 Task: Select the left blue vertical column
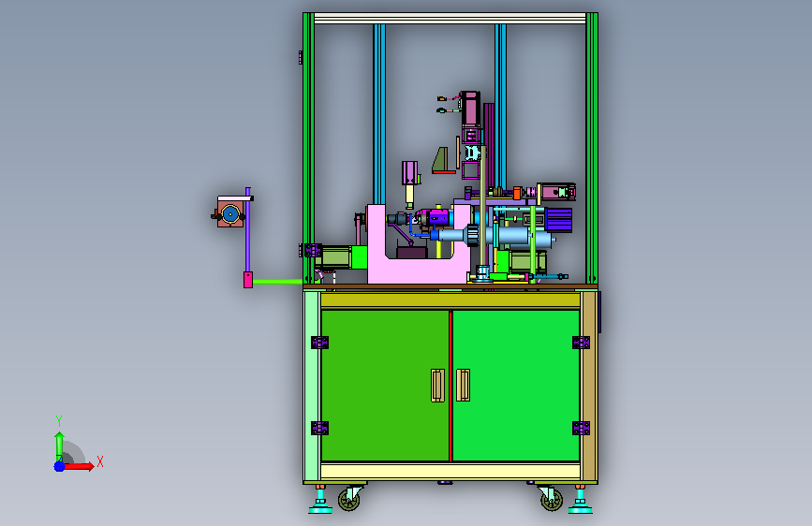click(379, 114)
